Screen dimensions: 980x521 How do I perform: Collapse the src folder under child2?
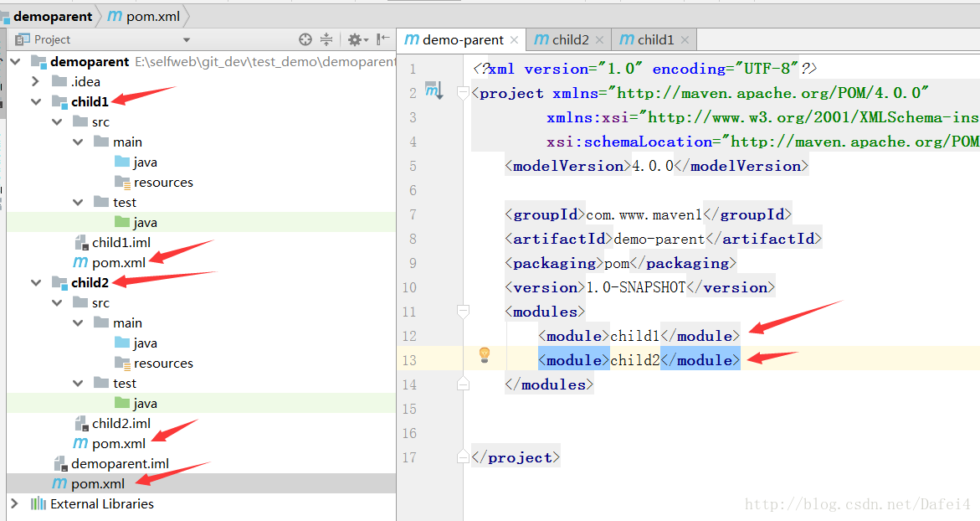tap(57, 302)
